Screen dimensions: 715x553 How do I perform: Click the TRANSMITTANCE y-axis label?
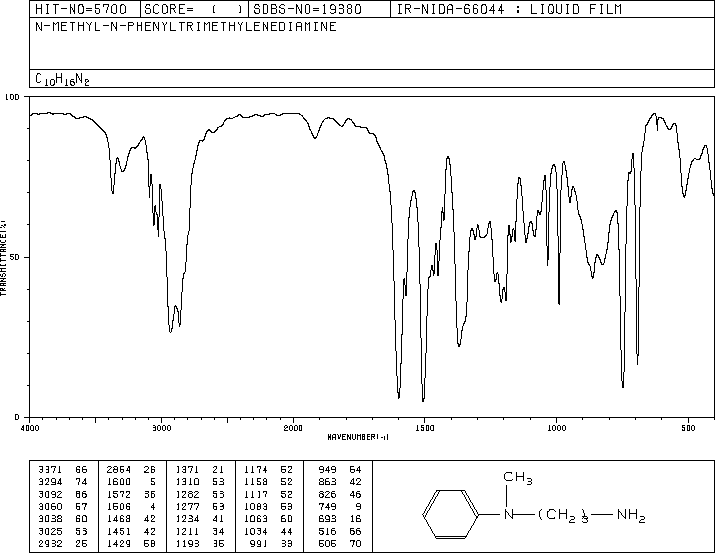5,256
